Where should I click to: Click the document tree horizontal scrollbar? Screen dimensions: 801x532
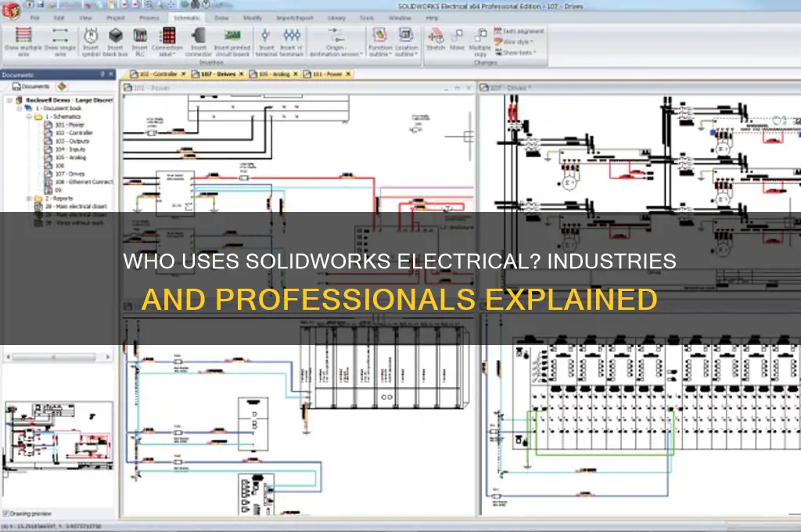coord(58,357)
